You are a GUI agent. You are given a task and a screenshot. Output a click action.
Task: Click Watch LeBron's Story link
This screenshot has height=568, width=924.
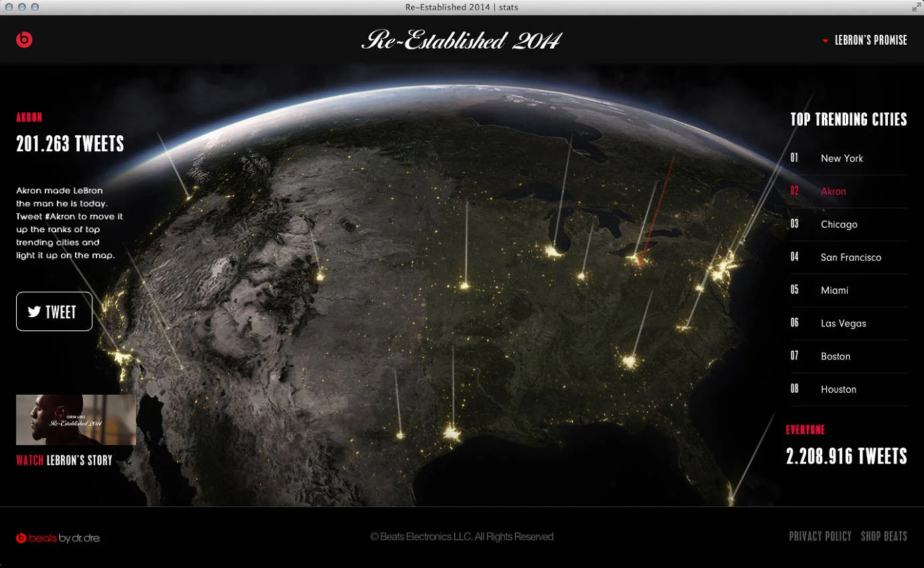click(x=64, y=460)
